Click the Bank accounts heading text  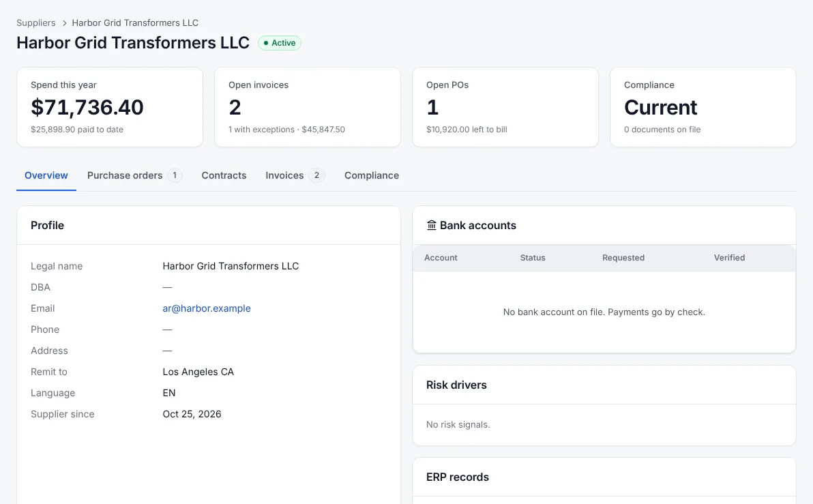(478, 226)
